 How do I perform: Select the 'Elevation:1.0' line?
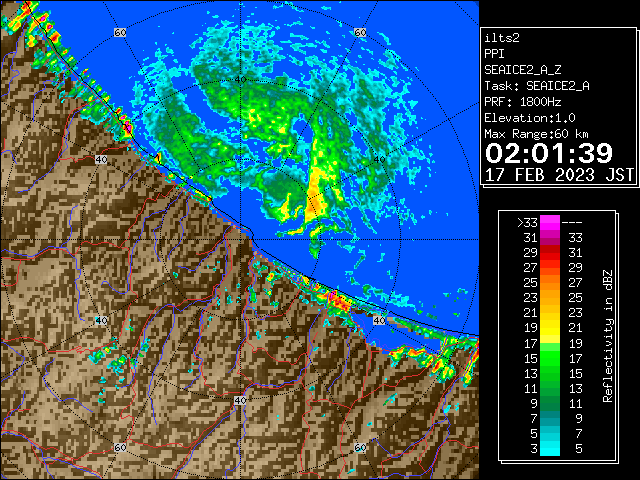point(530,118)
